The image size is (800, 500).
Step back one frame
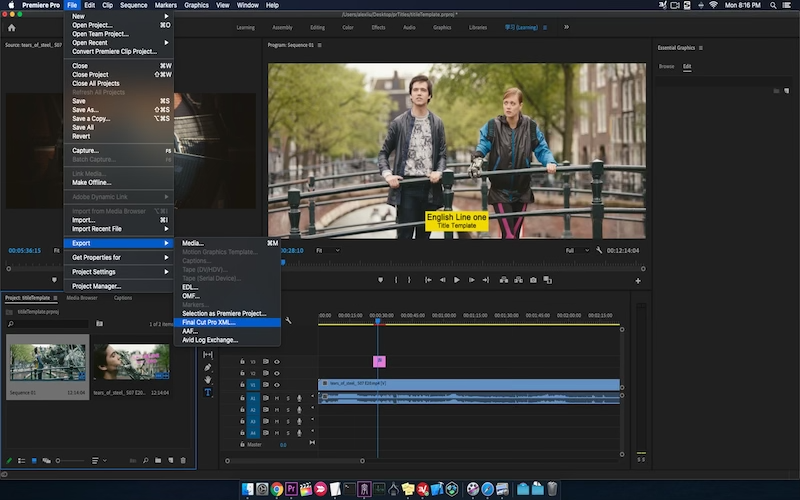[x=442, y=280]
